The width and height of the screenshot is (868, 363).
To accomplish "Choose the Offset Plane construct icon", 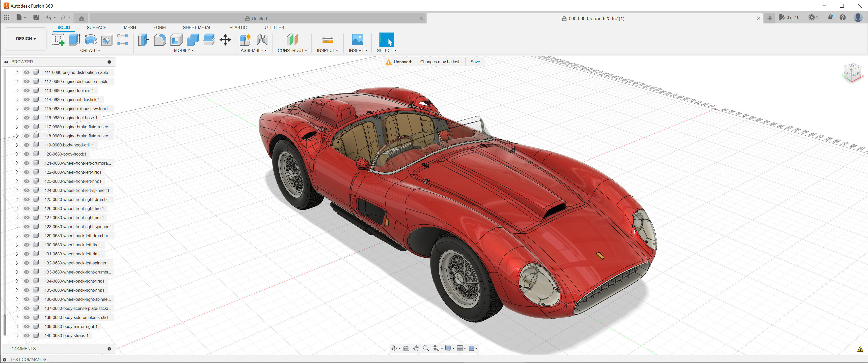I will pos(292,40).
